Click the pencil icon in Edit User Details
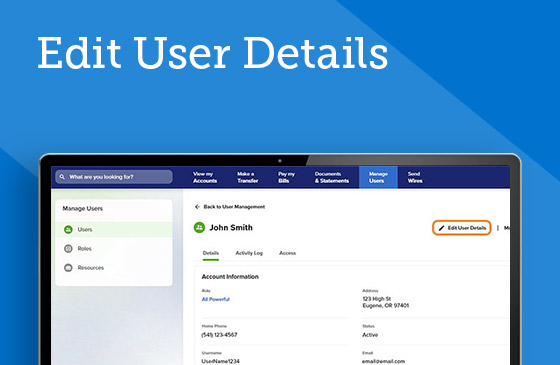560x365 pixels. click(441, 228)
